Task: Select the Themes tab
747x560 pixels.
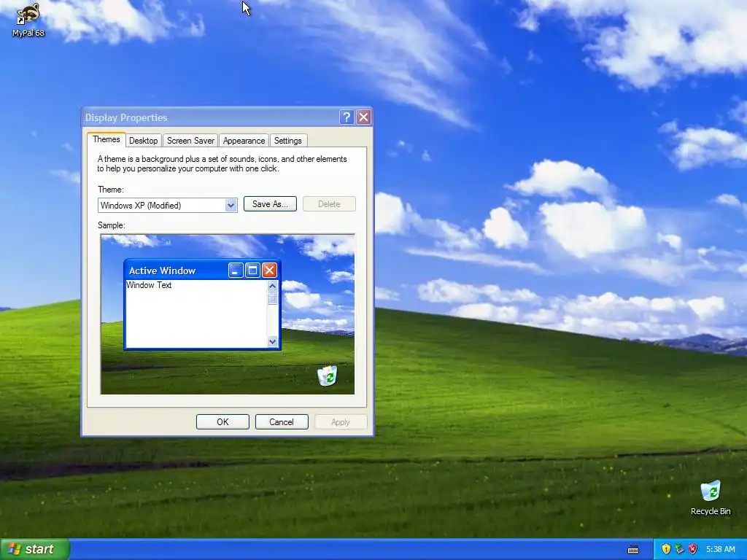Action: coord(107,139)
